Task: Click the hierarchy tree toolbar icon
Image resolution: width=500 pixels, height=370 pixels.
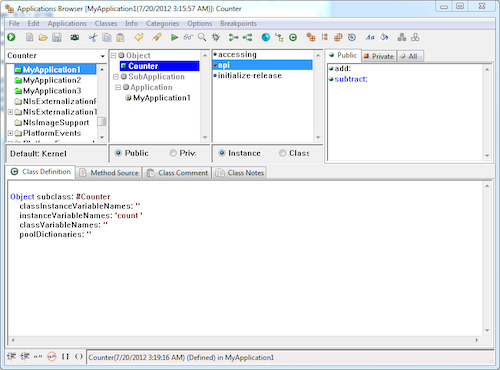Action: (279, 37)
